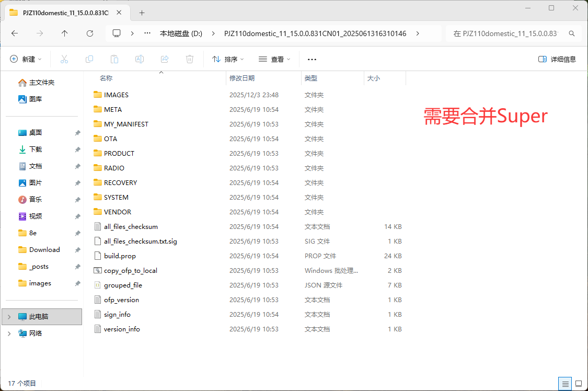Click the Refresh icon

[89, 33]
